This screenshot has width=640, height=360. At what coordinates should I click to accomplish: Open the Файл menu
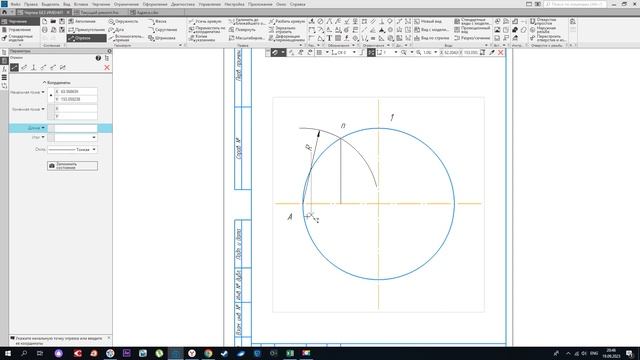(x=16, y=4)
